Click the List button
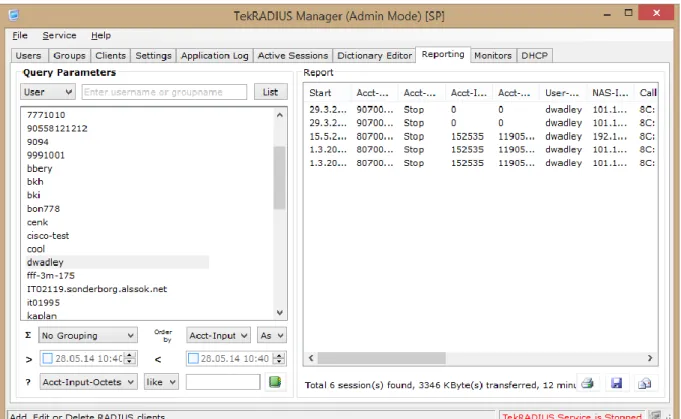This screenshot has height=419, width=681. 270,92
